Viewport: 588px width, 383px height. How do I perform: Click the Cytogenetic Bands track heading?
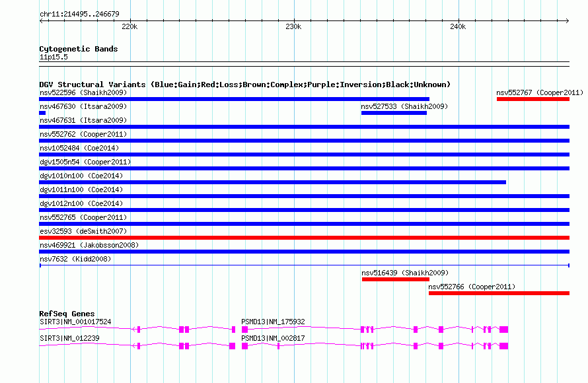[x=78, y=49]
